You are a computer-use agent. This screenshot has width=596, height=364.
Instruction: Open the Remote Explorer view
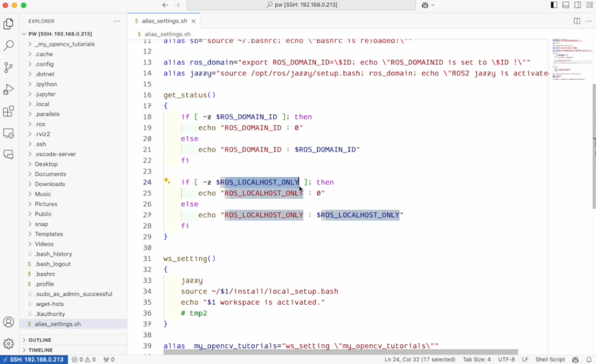pos(8,133)
